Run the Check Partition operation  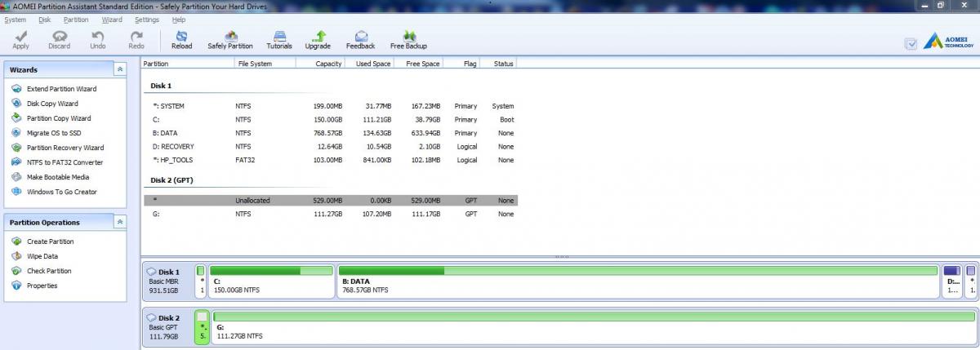click(x=49, y=271)
